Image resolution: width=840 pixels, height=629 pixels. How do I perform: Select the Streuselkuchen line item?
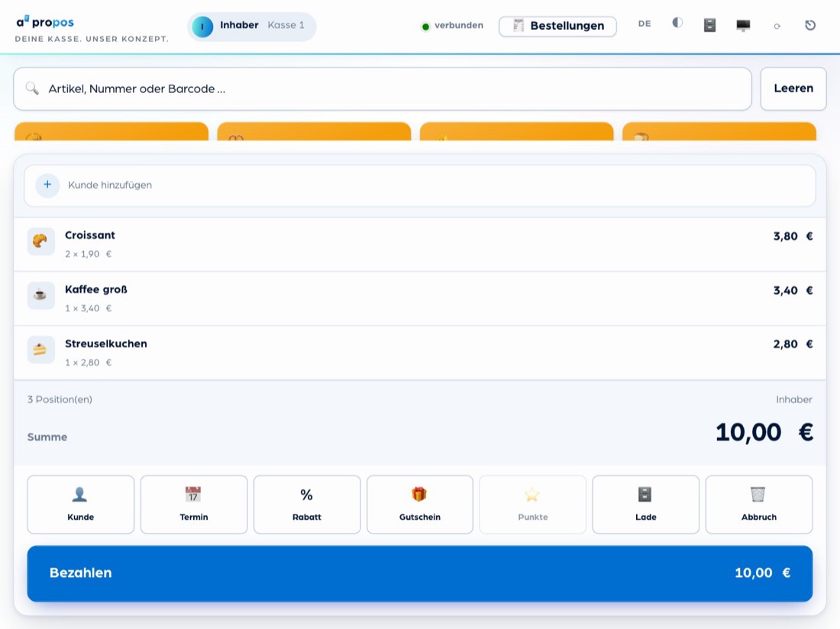pos(420,353)
